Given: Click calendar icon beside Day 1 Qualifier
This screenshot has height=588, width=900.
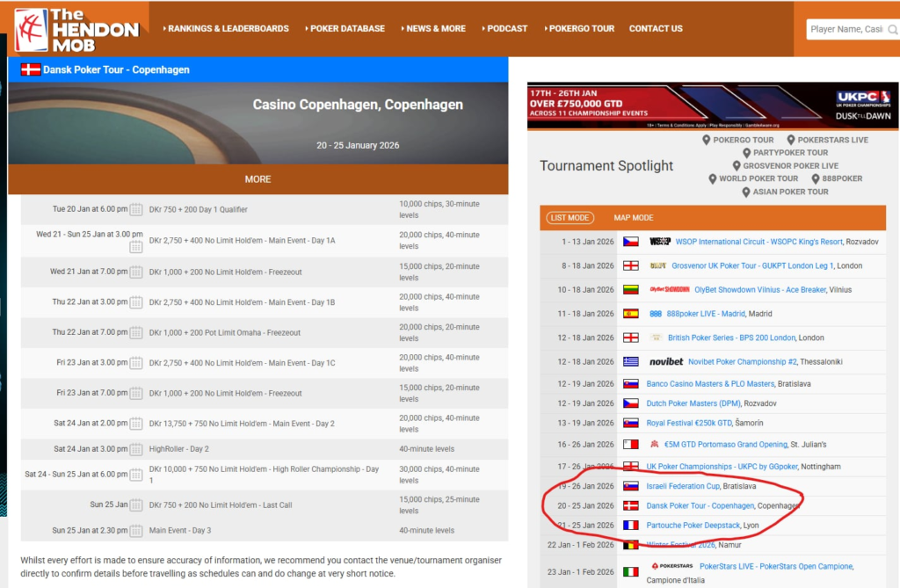Looking at the screenshot, I should coord(136,209).
